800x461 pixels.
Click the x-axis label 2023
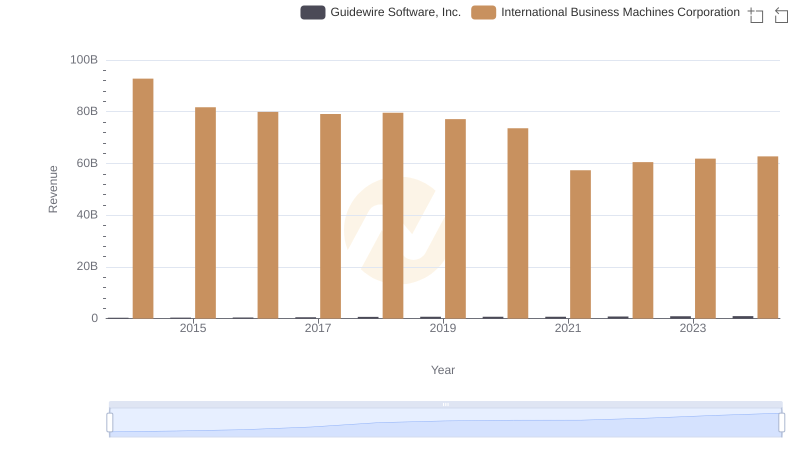[x=693, y=328]
